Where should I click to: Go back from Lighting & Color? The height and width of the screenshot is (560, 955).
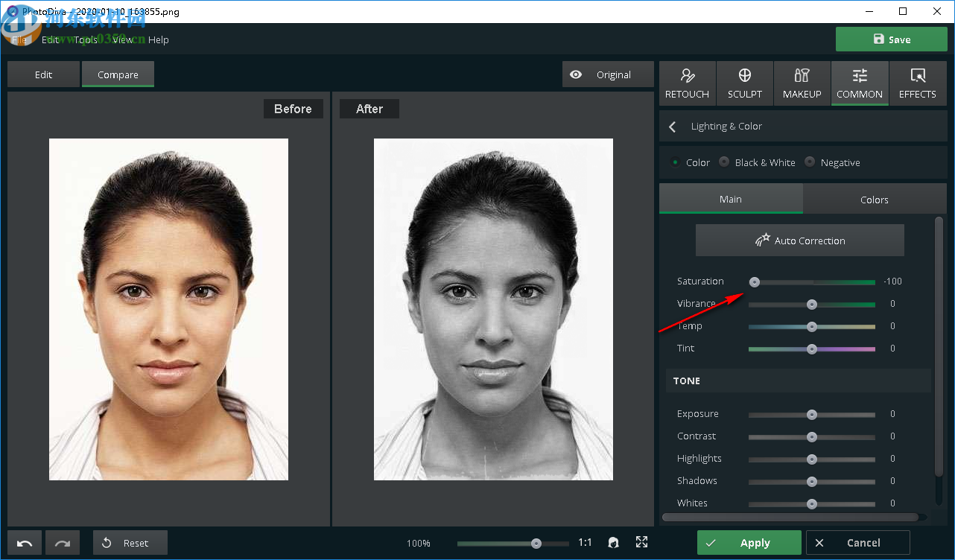[673, 127]
